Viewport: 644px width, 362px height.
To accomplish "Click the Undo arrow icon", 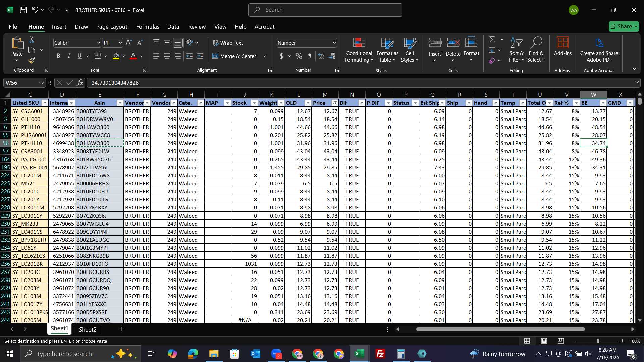I will [35, 10].
